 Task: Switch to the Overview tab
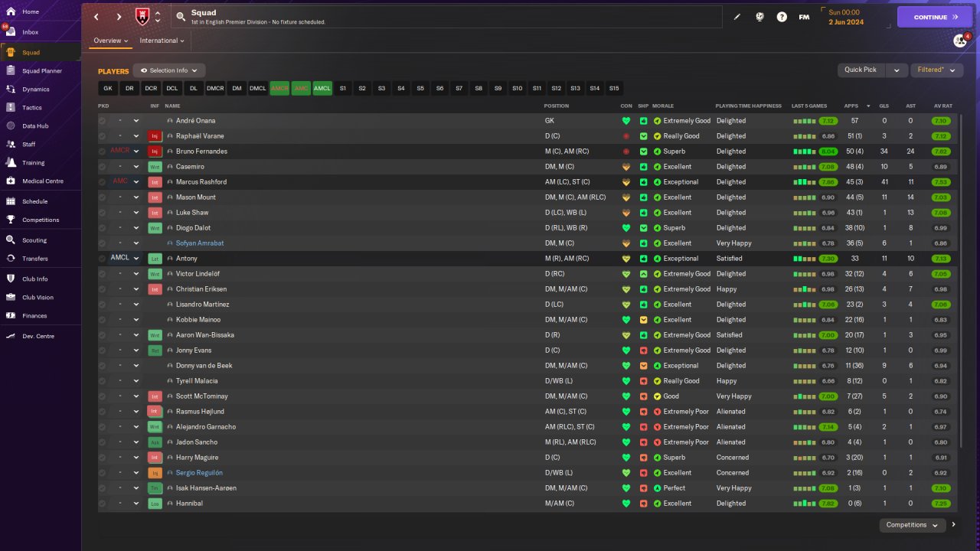pos(110,41)
